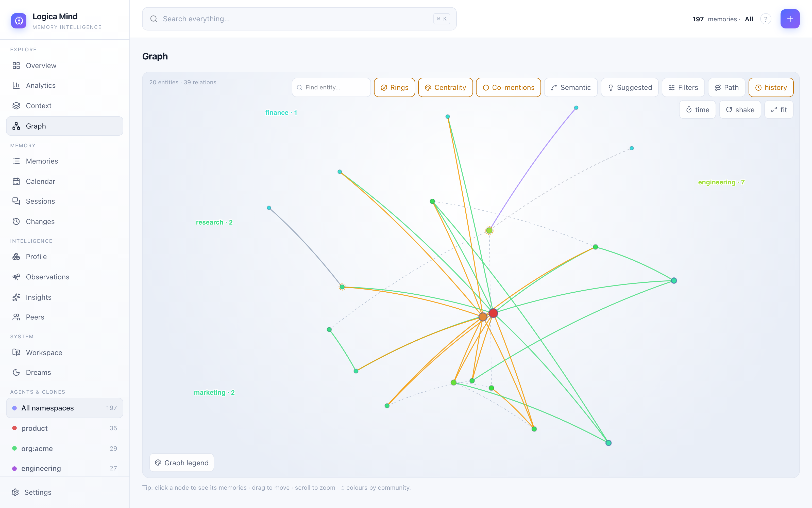Click the finance · 1 community label
The width and height of the screenshot is (812, 508).
[x=281, y=113]
